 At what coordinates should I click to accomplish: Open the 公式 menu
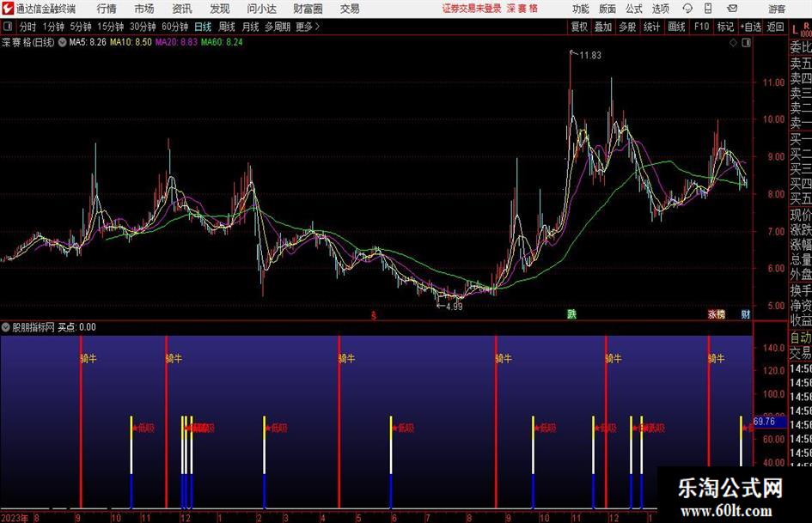pos(634,9)
